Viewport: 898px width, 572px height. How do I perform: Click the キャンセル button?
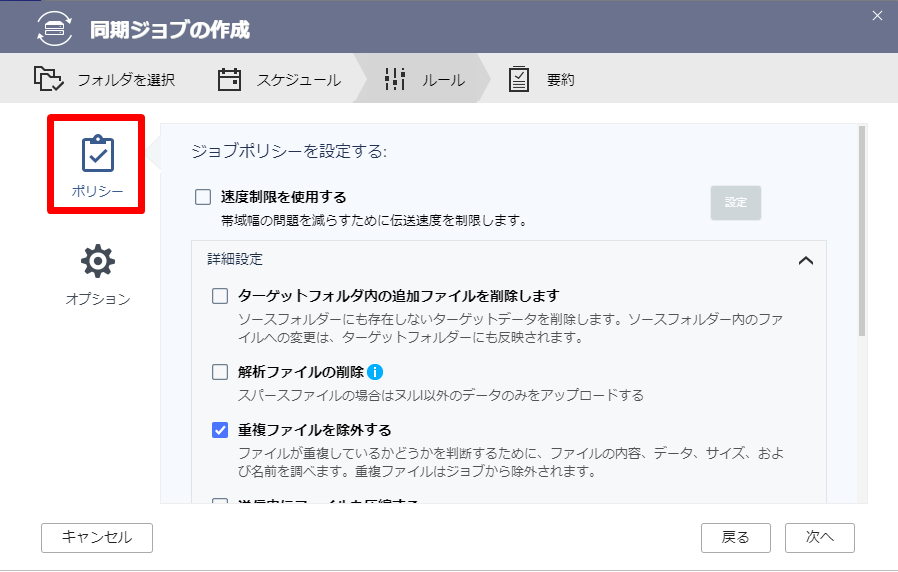(x=97, y=538)
